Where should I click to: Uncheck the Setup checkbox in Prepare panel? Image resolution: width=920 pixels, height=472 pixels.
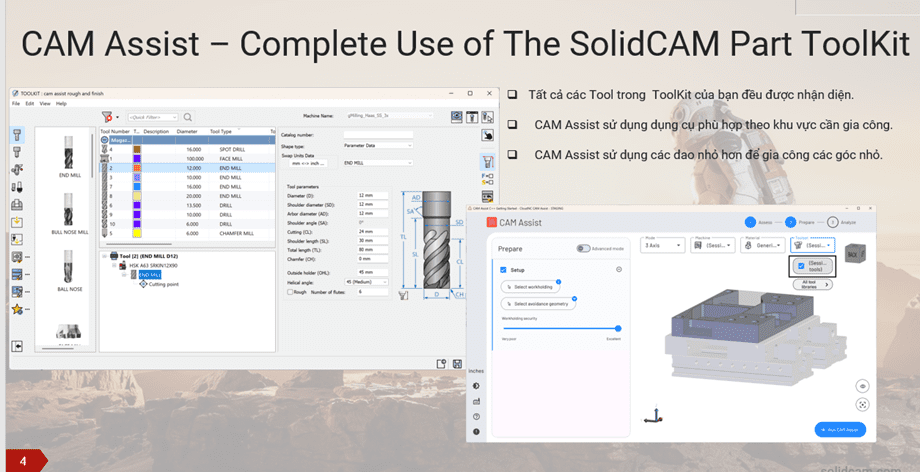503,270
